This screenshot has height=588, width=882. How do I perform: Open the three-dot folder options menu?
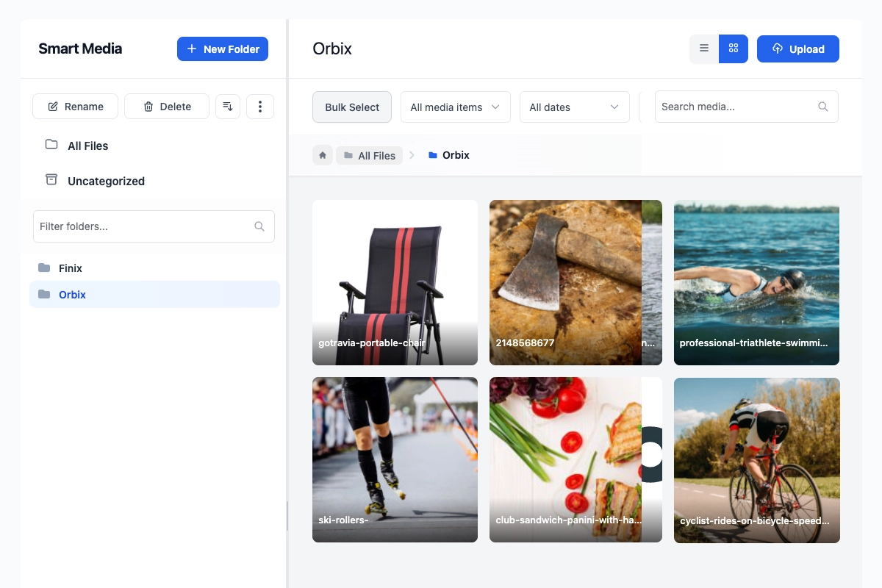click(x=259, y=106)
